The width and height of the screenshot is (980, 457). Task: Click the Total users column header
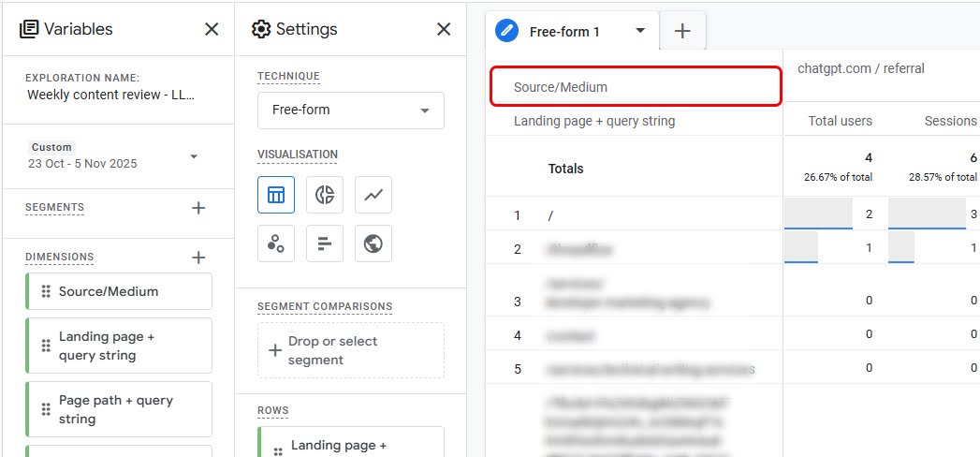[840, 121]
